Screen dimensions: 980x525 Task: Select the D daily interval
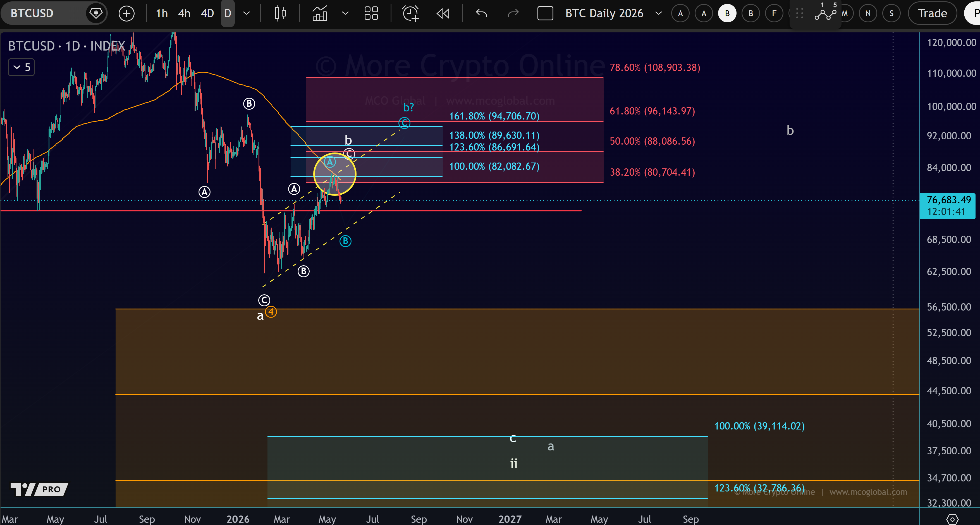(228, 14)
